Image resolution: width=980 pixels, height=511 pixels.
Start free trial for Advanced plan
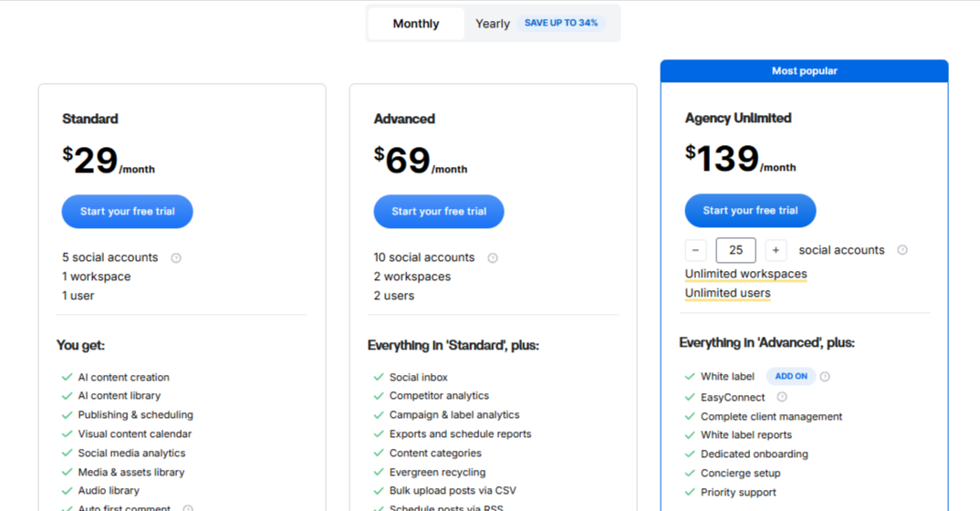click(x=439, y=212)
